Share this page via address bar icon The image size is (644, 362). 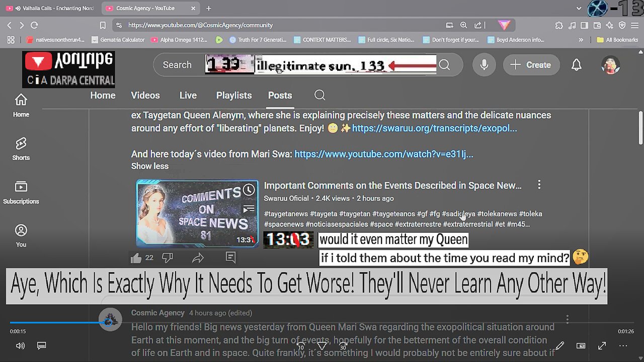478,25
